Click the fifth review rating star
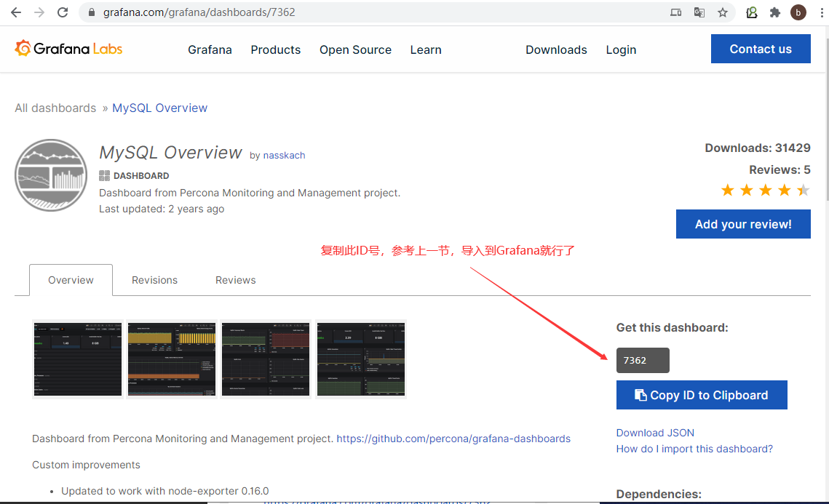This screenshot has height=504, width=829. coord(801,190)
